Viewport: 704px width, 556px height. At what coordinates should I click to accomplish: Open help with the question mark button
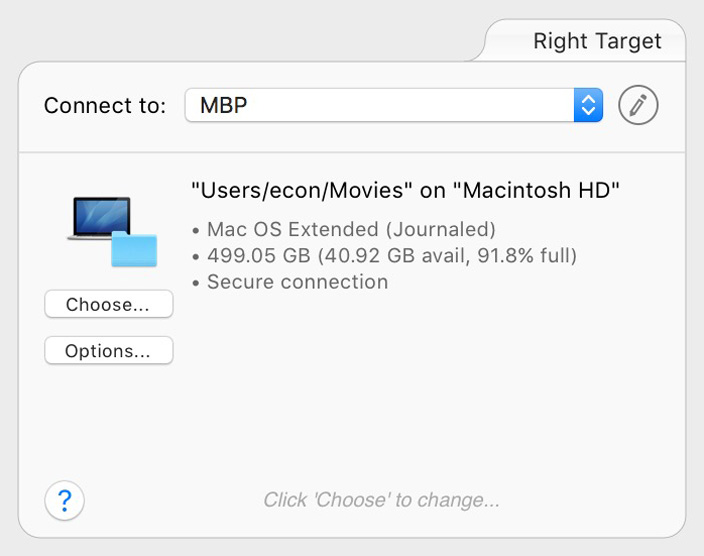point(65,500)
